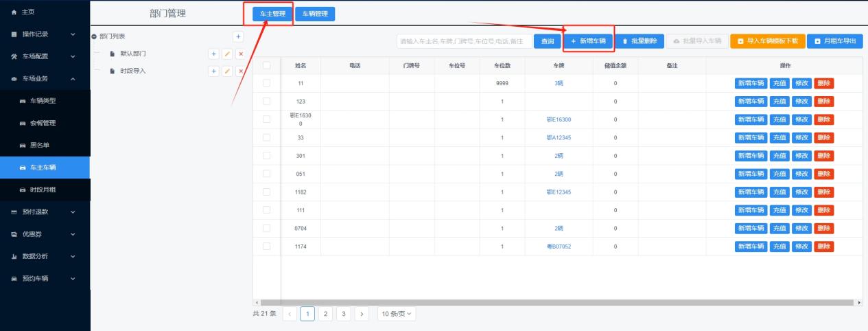Switch to the 车辆管理 tab
The height and width of the screenshot is (331, 868).
[x=315, y=14]
